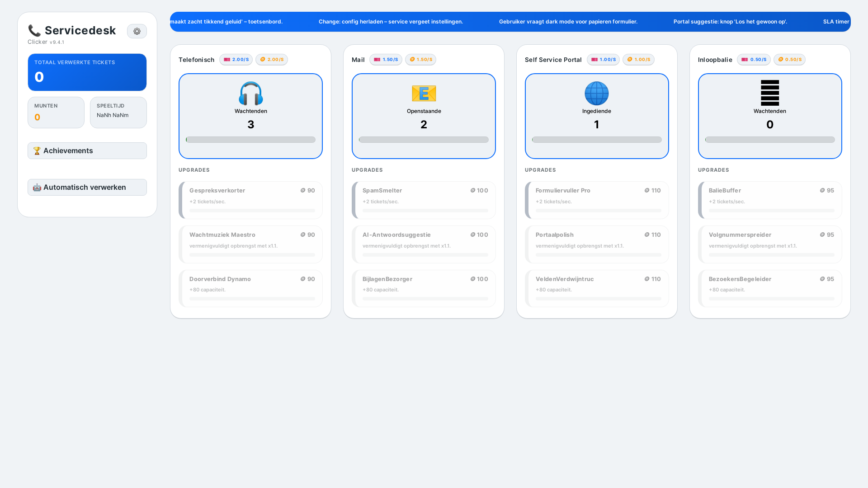Click the Speeltijd card
The image size is (868, 488).
point(118,113)
